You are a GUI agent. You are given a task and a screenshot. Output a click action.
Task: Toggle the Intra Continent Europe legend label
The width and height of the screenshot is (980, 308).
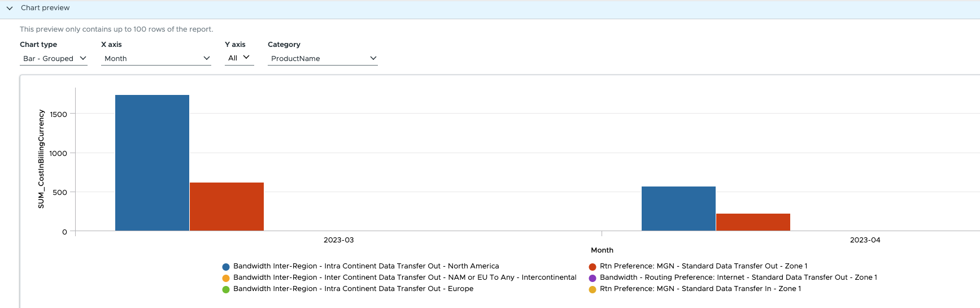pos(353,289)
